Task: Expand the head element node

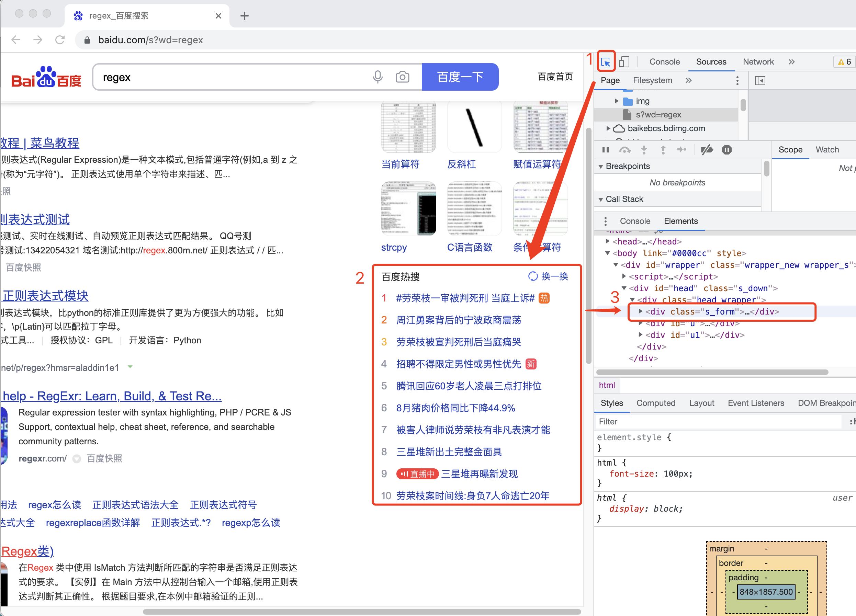Action: coord(607,241)
